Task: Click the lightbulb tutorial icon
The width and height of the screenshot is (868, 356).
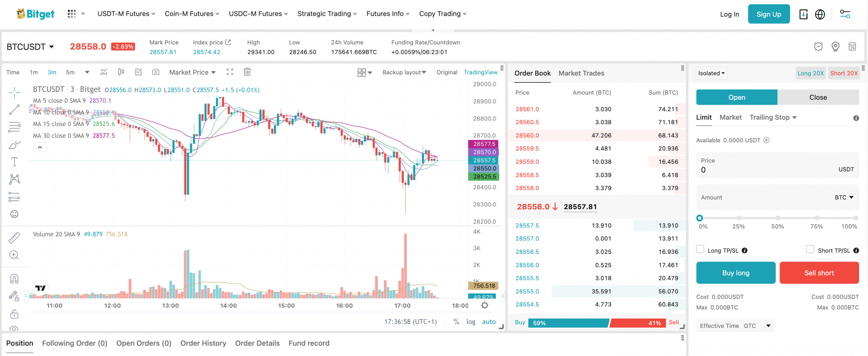Action: 835,46
